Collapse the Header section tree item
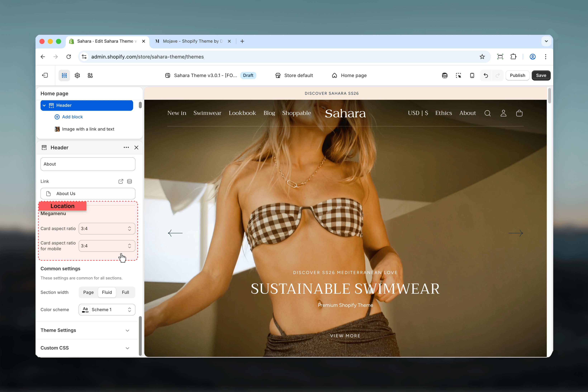This screenshot has height=392, width=588. point(44,105)
